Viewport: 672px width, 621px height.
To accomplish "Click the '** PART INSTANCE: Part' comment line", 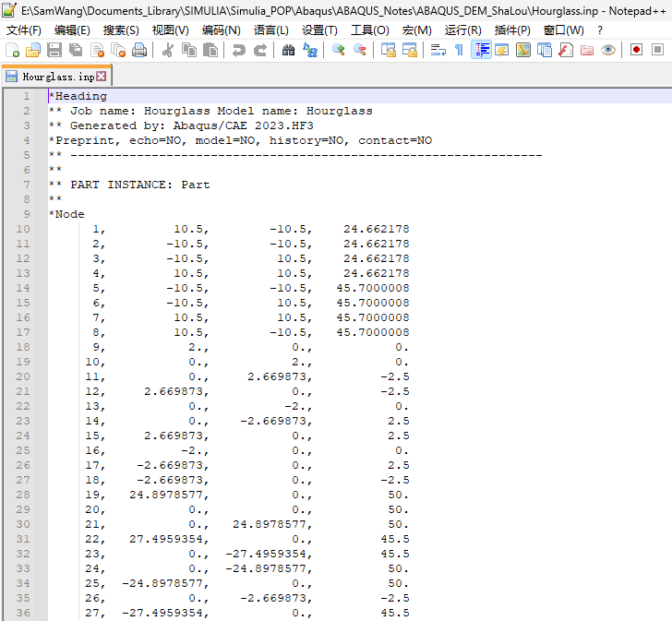I will pos(129,185).
